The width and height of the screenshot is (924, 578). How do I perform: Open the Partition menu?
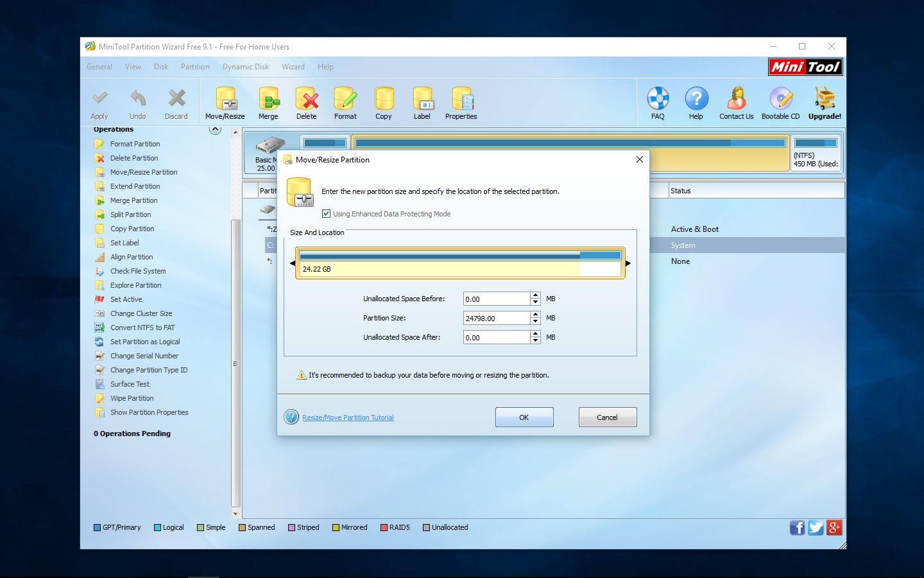coord(195,67)
